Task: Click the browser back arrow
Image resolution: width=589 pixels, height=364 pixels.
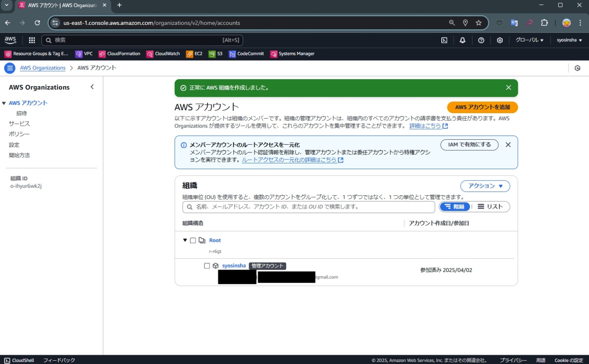Action: click(x=8, y=23)
